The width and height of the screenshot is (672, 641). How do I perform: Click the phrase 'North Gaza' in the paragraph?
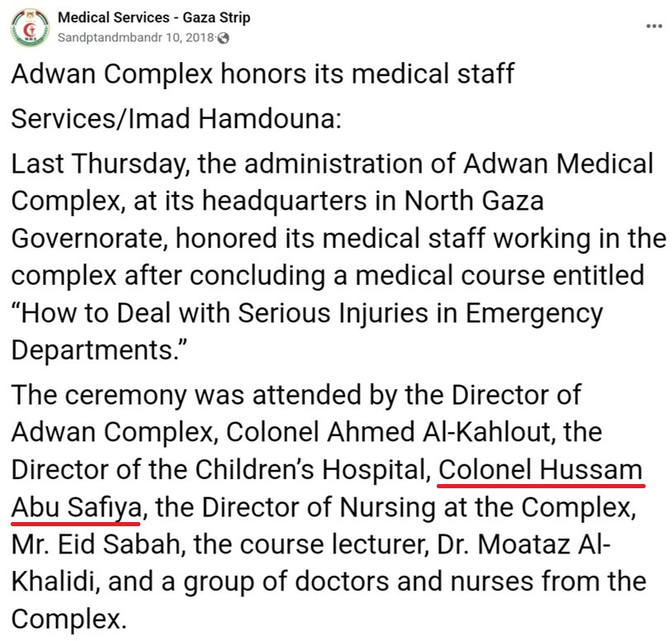coord(474,201)
